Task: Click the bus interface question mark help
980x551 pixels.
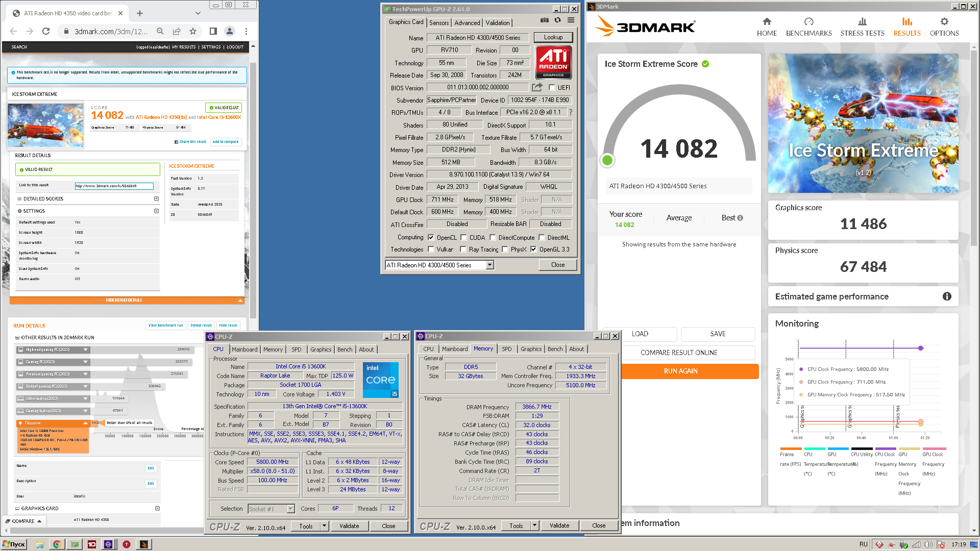Action: pos(570,112)
